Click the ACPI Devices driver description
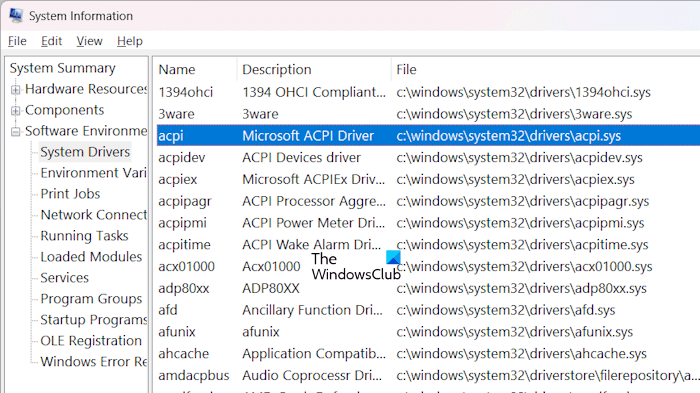 [x=301, y=158]
